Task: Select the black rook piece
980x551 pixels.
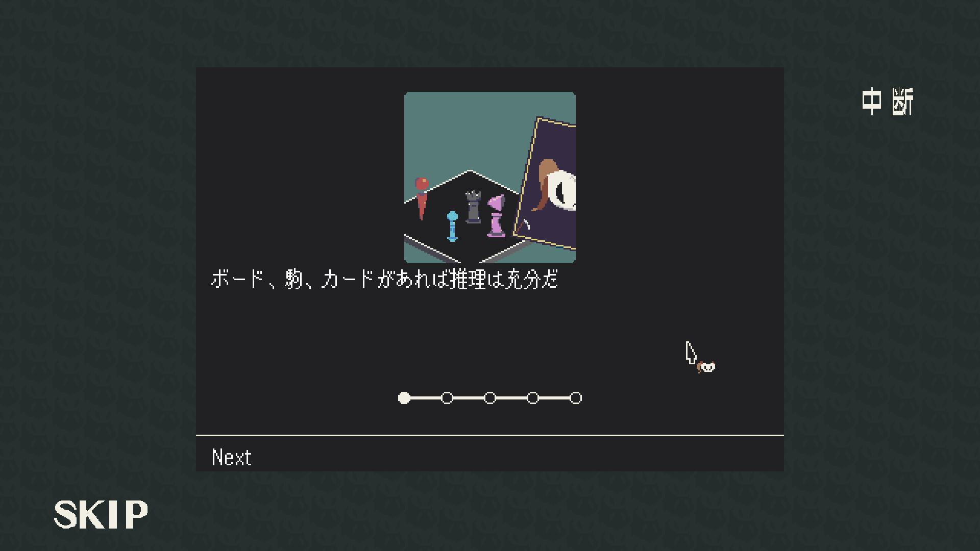Action: (473, 207)
